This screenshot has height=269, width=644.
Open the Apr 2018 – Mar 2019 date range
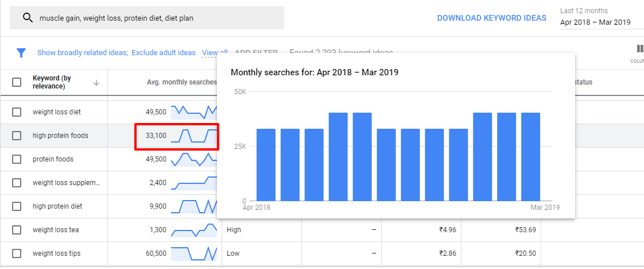pyautogui.click(x=595, y=22)
